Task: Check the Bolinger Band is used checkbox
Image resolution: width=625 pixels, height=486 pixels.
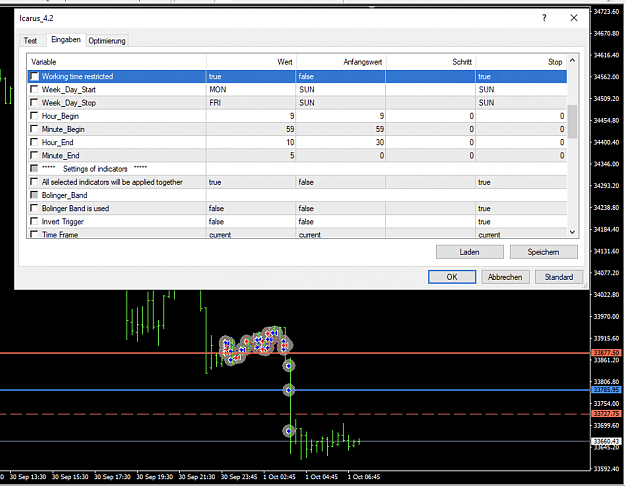Action: tap(34, 208)
